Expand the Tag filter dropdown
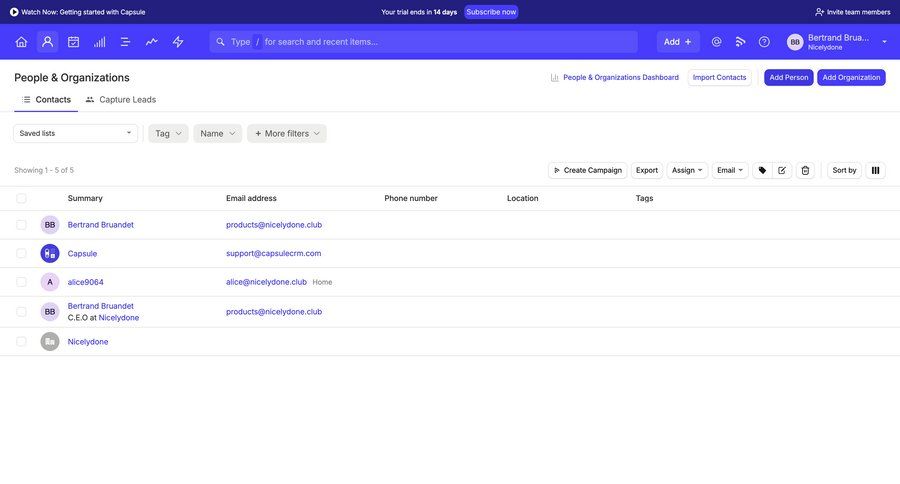The width and height of the screenshot is (900, 484). 168,133
